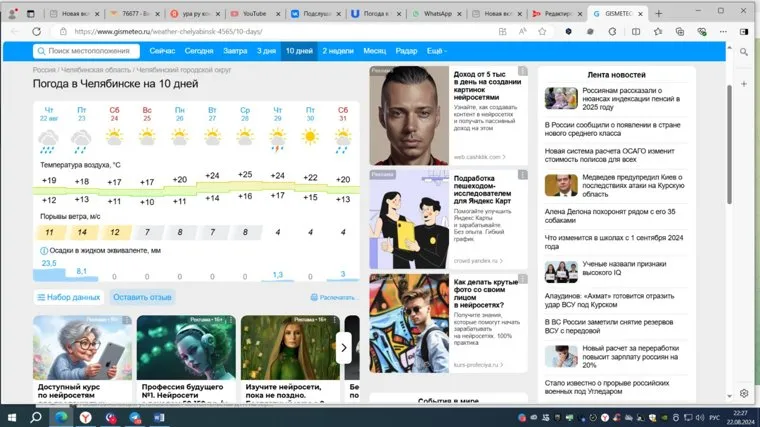Click the Windows Start button
Image resolution: width=760 pixels, height=427 pixels.
[x=12, y=416]
